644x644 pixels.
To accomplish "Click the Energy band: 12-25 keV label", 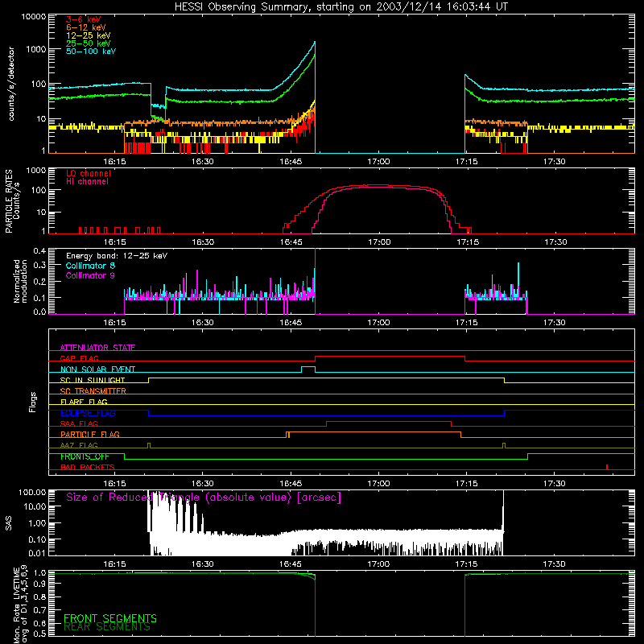I will point(117,256).
